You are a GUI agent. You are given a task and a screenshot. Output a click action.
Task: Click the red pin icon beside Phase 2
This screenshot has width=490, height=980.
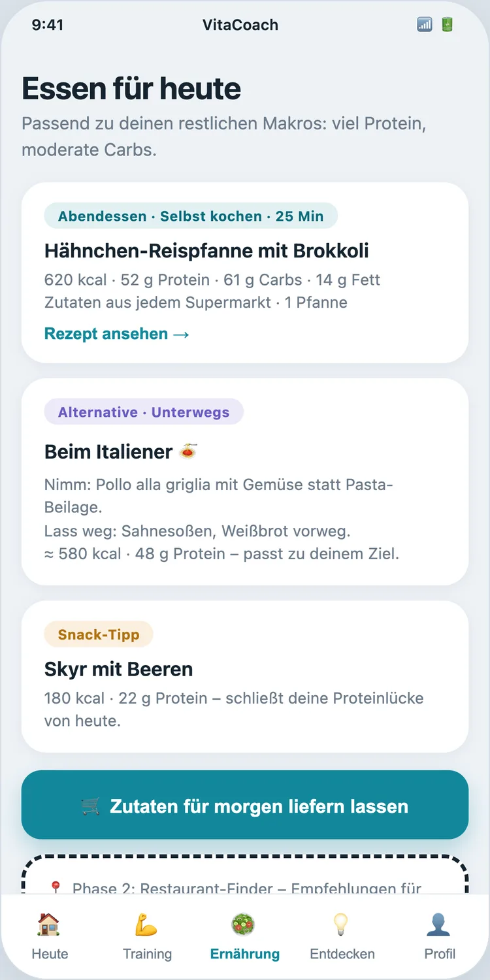pos(56,888)
